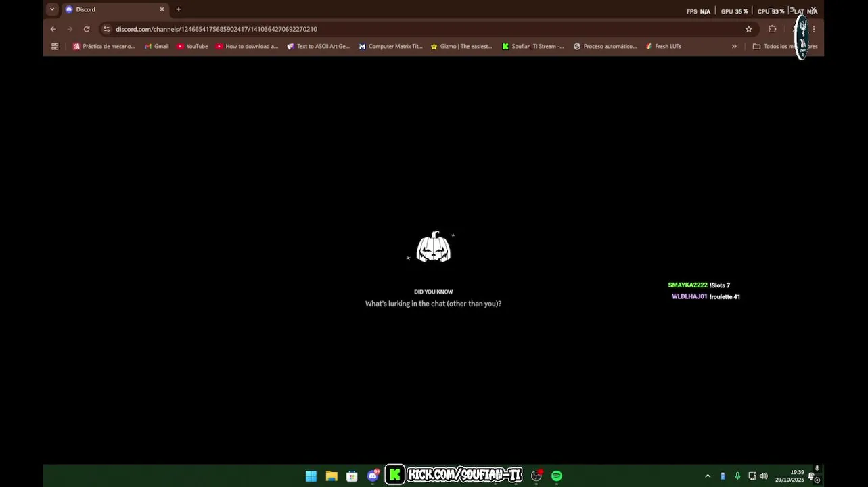This screenshot has height=487, width=868.
Task: Open Discord app from taskbar
Action: pos(373,476)
